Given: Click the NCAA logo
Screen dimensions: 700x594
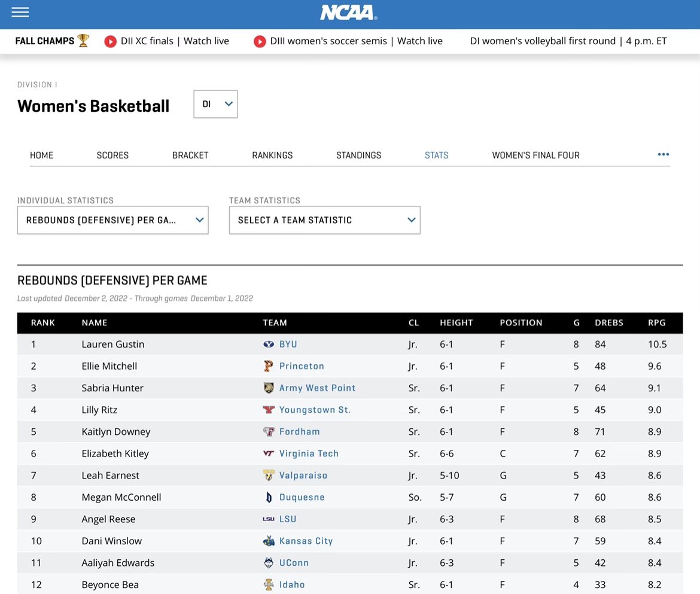Looking at the screenshot, I should 349,13.
